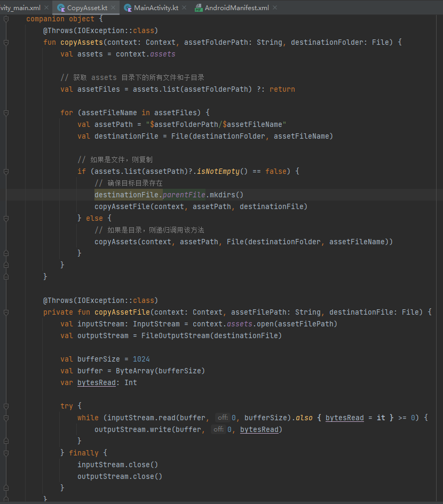Close the AndroidManifest.xml tab
Image resolution: width=443 pixels, height=504 pixels.
pos(275,7)
